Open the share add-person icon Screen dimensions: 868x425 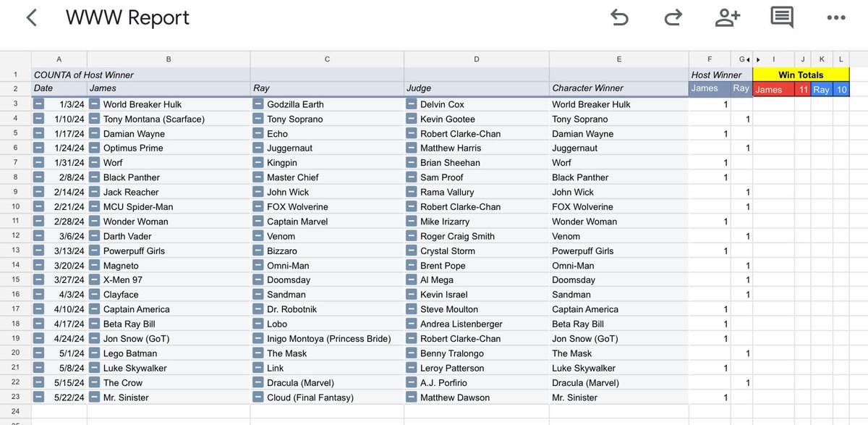point(727,17)
